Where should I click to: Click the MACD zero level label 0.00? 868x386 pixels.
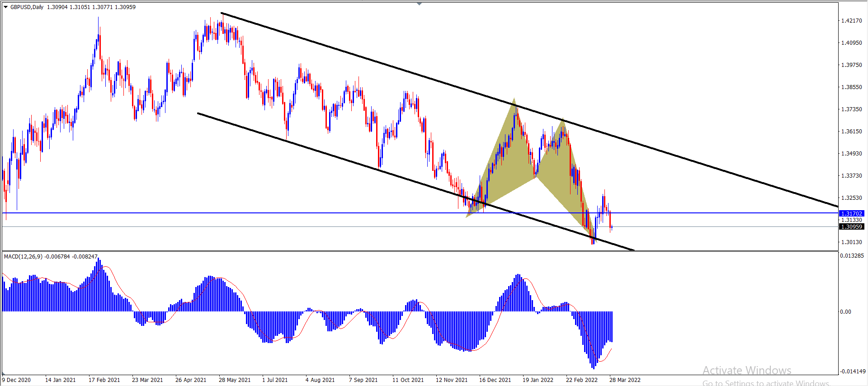tap(846, 311)
